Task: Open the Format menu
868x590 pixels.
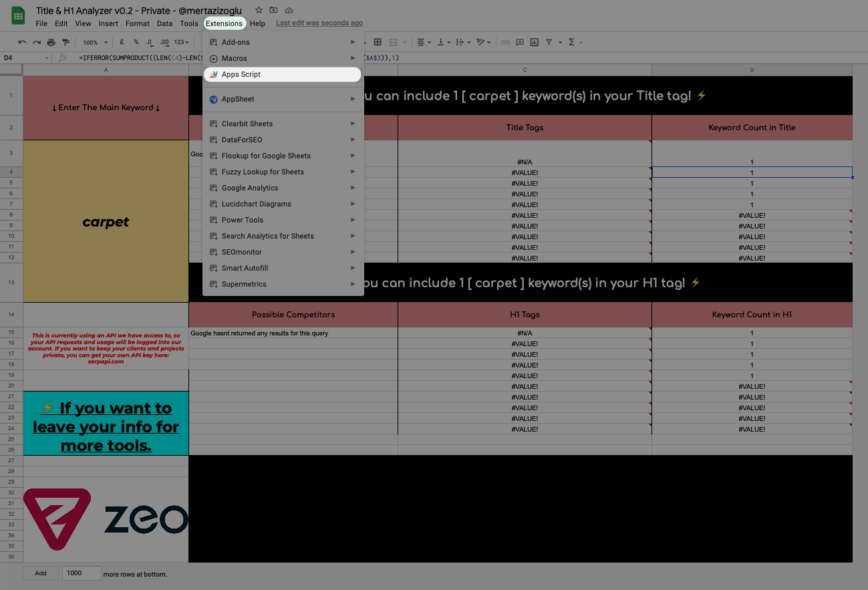Action: point(138,23)
